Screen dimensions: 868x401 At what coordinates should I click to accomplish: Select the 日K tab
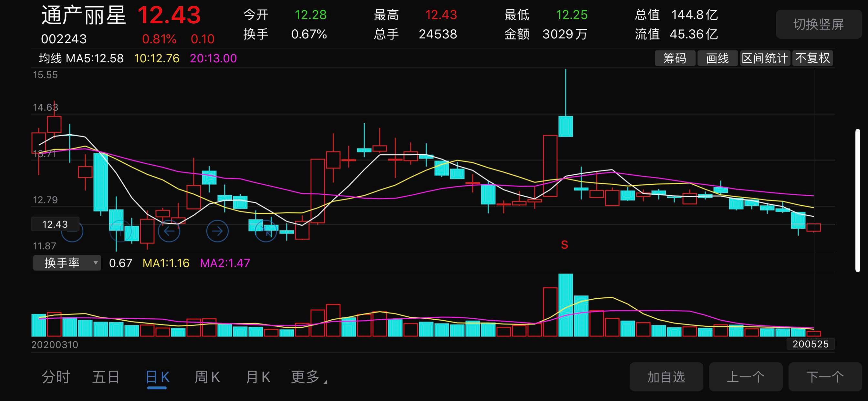[157, 377]
